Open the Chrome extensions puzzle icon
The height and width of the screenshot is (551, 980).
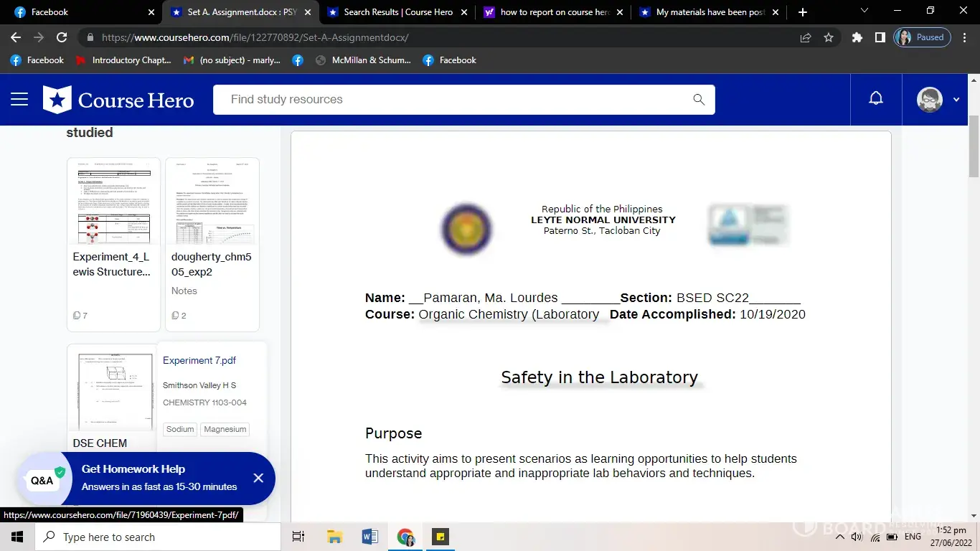[857, 37]
